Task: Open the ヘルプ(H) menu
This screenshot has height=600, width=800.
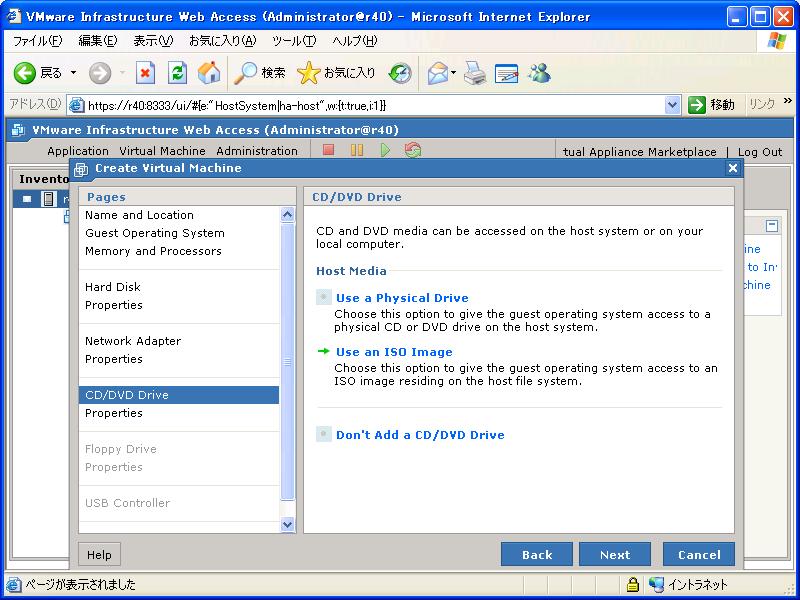Action: pyautogui.click(x=355, y=41)
